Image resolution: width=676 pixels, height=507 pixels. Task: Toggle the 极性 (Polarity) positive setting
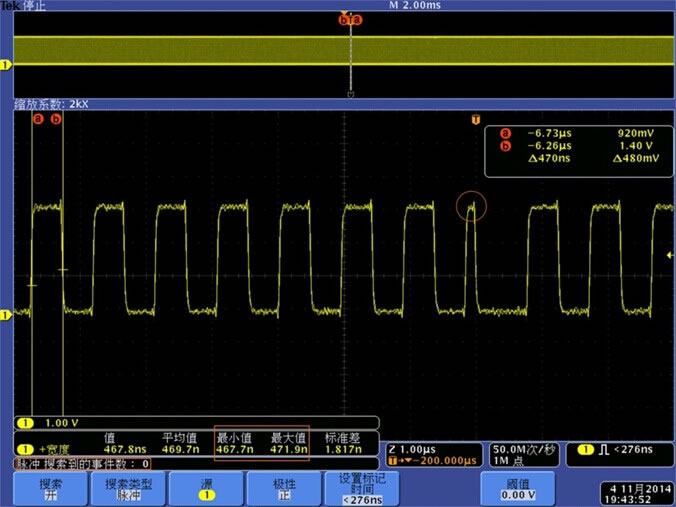point(284,488)
